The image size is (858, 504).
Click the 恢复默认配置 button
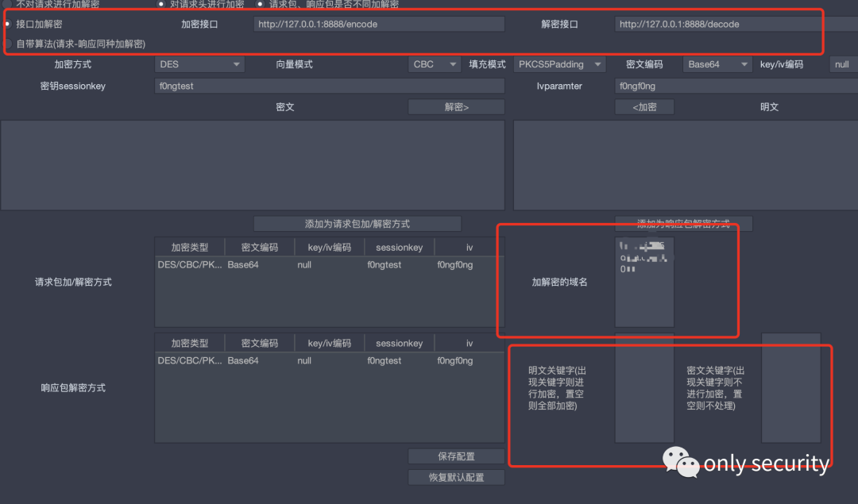click(x=456, y=477)
